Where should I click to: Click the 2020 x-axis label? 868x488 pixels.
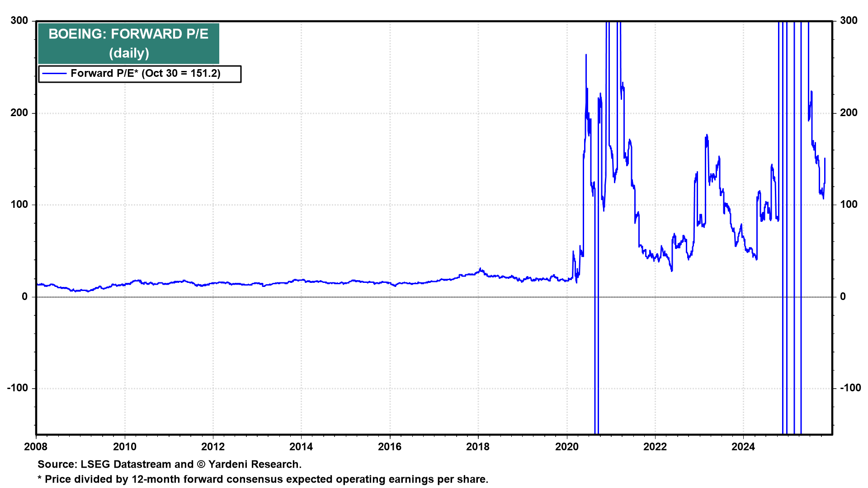(x=566, y=447)
